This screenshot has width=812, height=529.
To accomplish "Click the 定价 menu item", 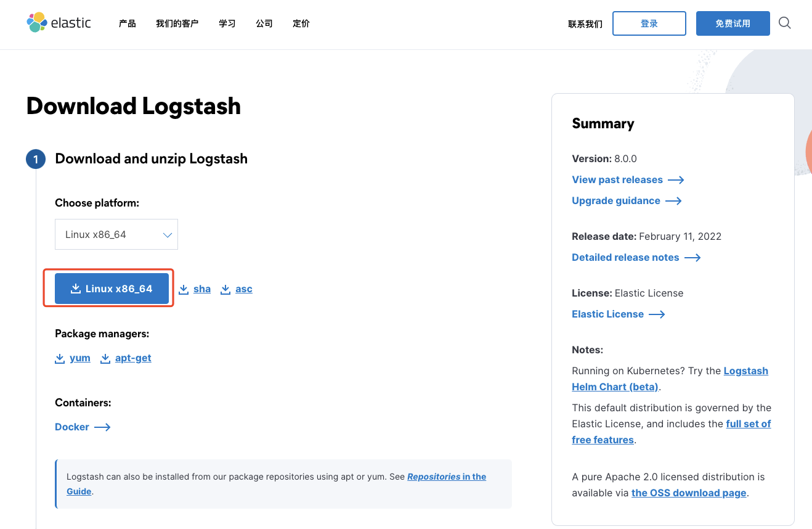I will [301, 23].
